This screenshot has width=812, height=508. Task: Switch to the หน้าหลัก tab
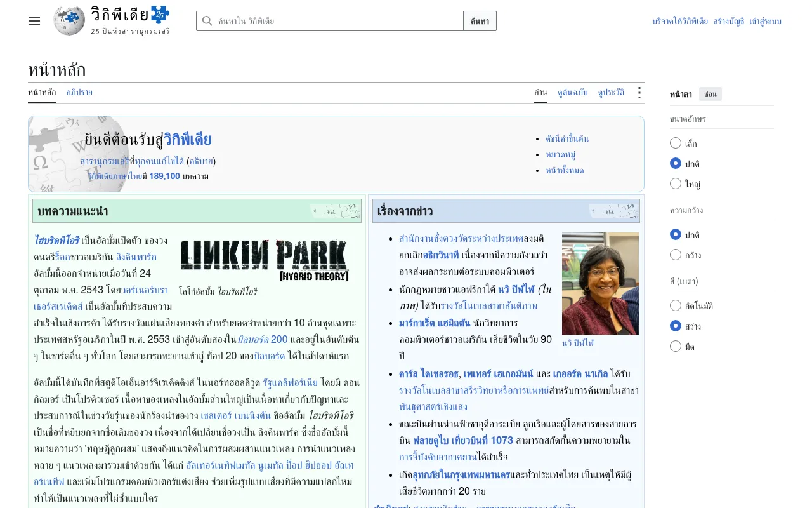coord(42,93)
